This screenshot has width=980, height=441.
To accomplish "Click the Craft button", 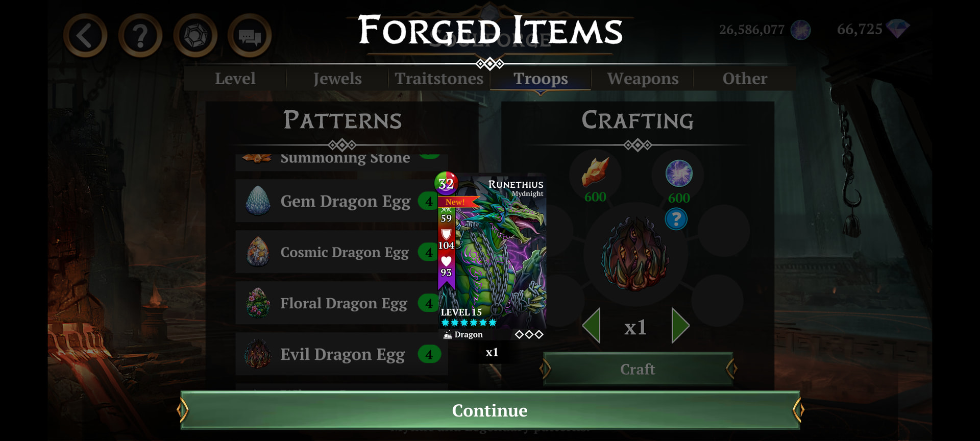I will tap(638, 369).
